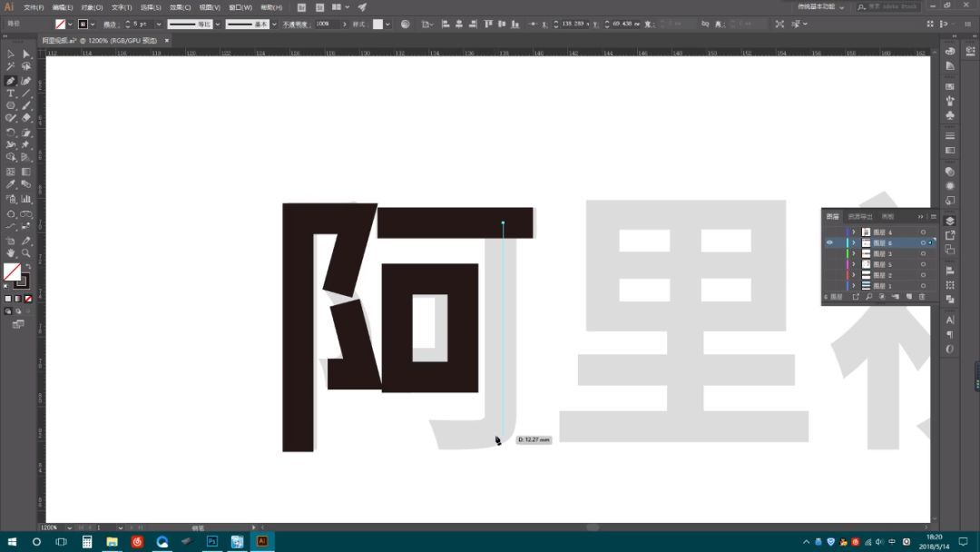The width and height of the screenshot is (980, 552).
Task: Open the 窗口(W) menu
Action: click(240, 7)
